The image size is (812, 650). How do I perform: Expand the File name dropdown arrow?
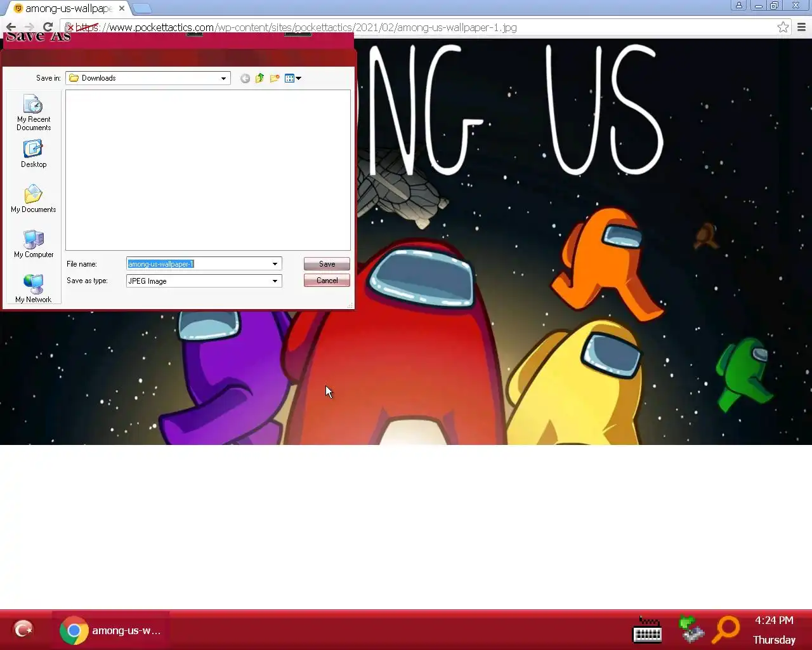coord(275,263)
